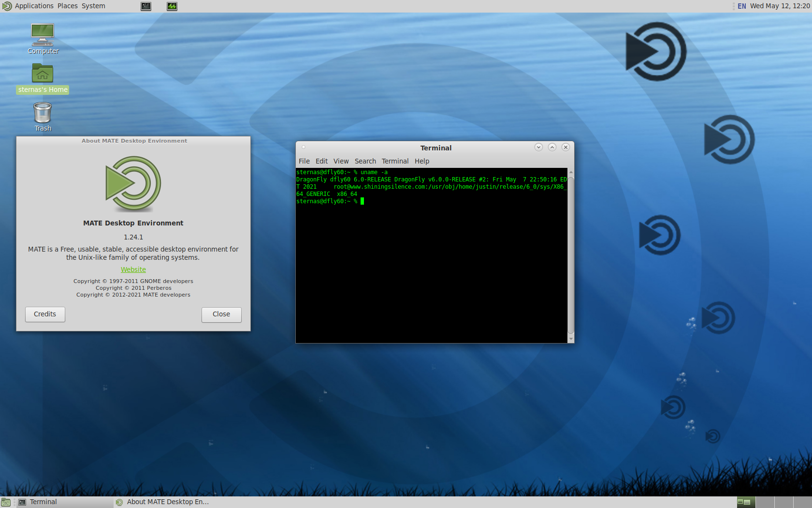The width and height of the screenshot is (812, 508).
Task: Open the Places menu
Action: point(67,6)
